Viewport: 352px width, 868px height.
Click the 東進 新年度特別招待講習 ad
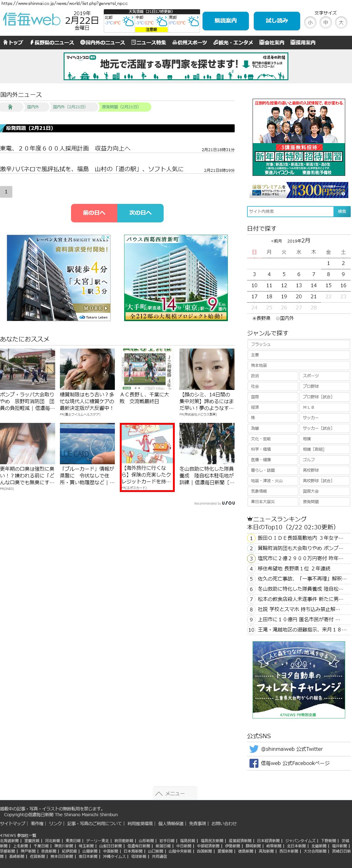pyautogui.click(x=299, y=137)
